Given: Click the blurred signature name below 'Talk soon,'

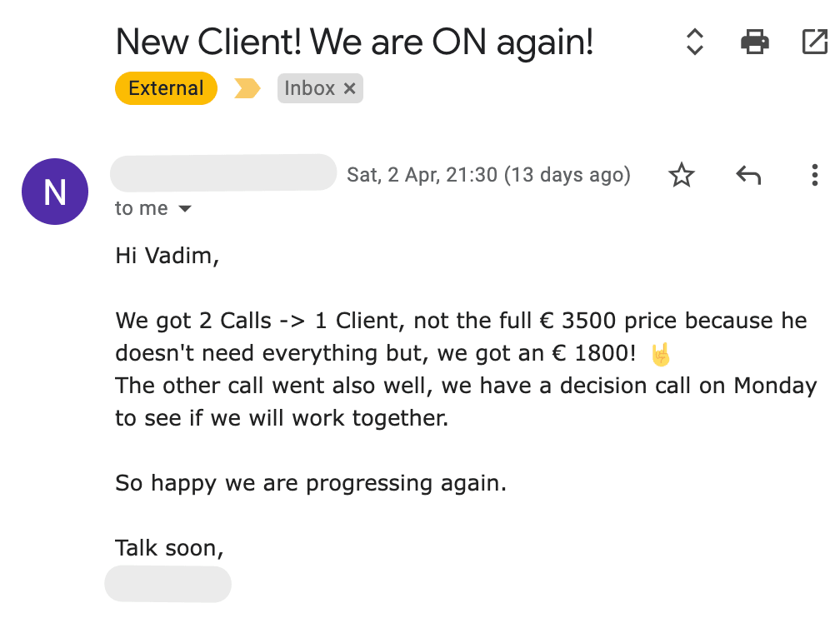Looking at the screenshot, I should (167, 584).
